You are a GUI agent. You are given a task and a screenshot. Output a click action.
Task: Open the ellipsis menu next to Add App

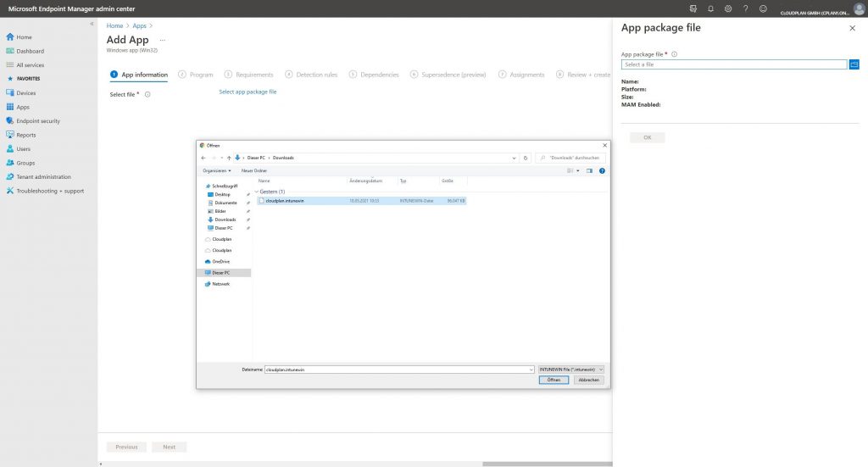[x=162, y=40]
